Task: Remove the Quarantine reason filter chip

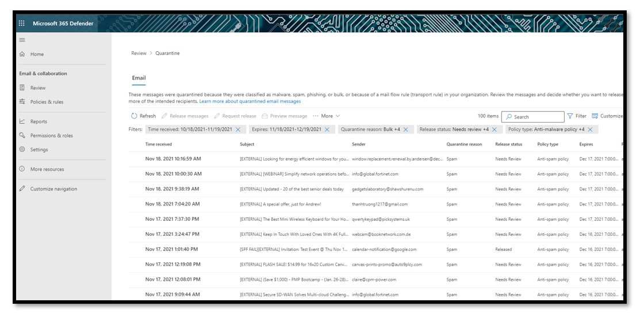Action: [x=405, y=129]
